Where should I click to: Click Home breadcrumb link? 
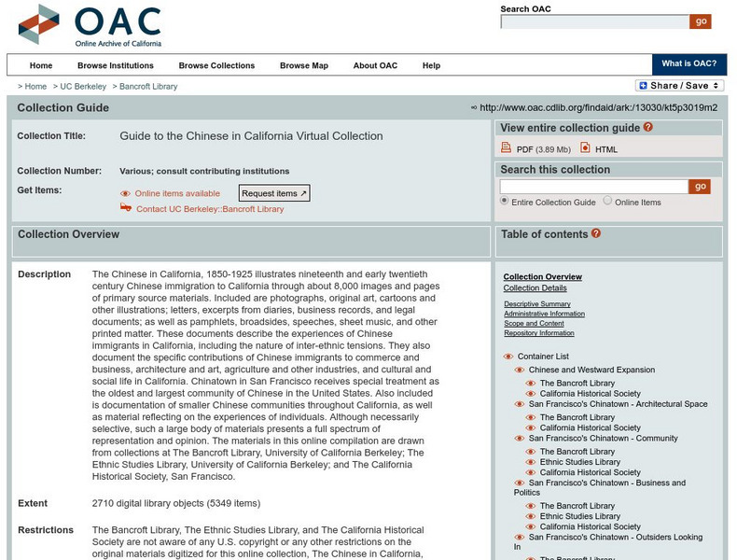tap(35, 87)
